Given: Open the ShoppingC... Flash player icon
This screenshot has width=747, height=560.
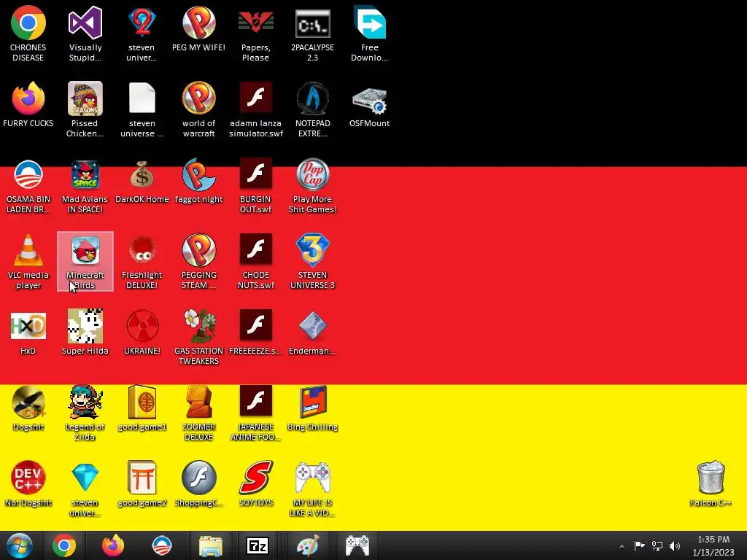Looking at the screenshot, I should tap(198, 478).
